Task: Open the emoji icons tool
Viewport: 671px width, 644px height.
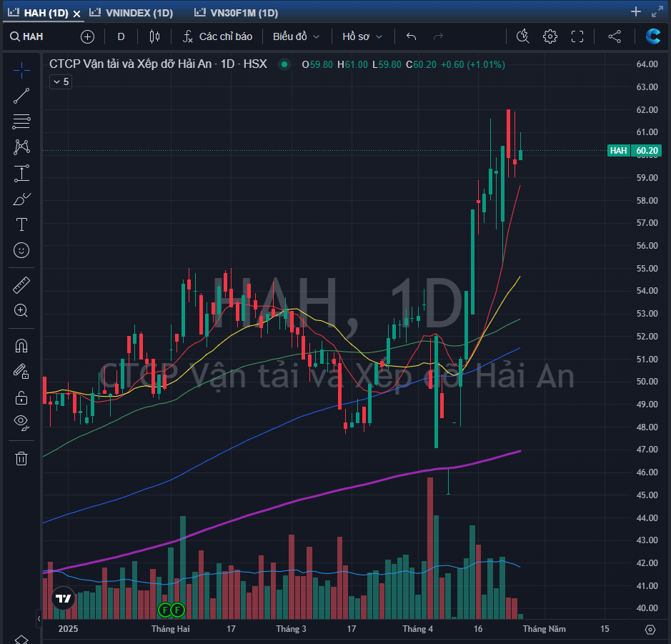Action: pyautogui.click(x=21, y=250)
